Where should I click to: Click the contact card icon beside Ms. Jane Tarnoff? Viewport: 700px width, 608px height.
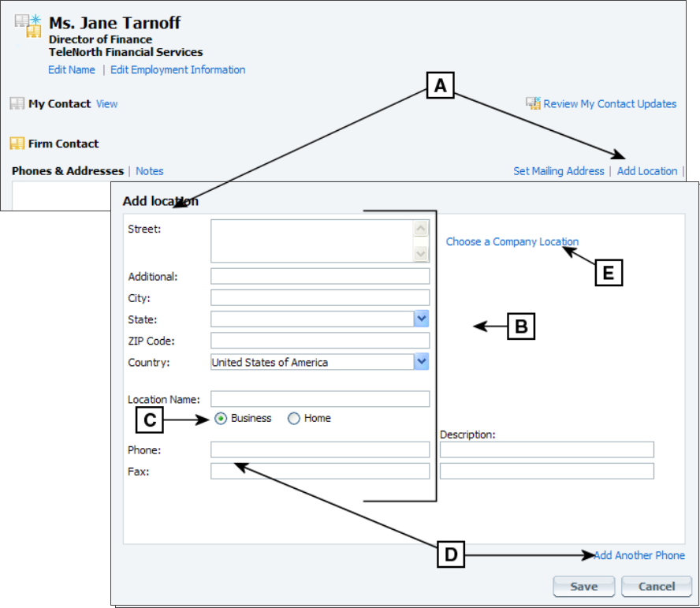[x=28, y=26]
